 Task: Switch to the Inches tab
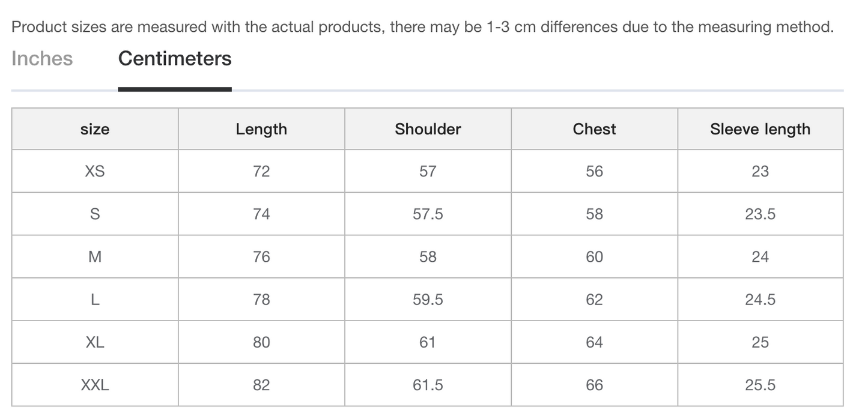pyautogui.click(x=42, y=58)
